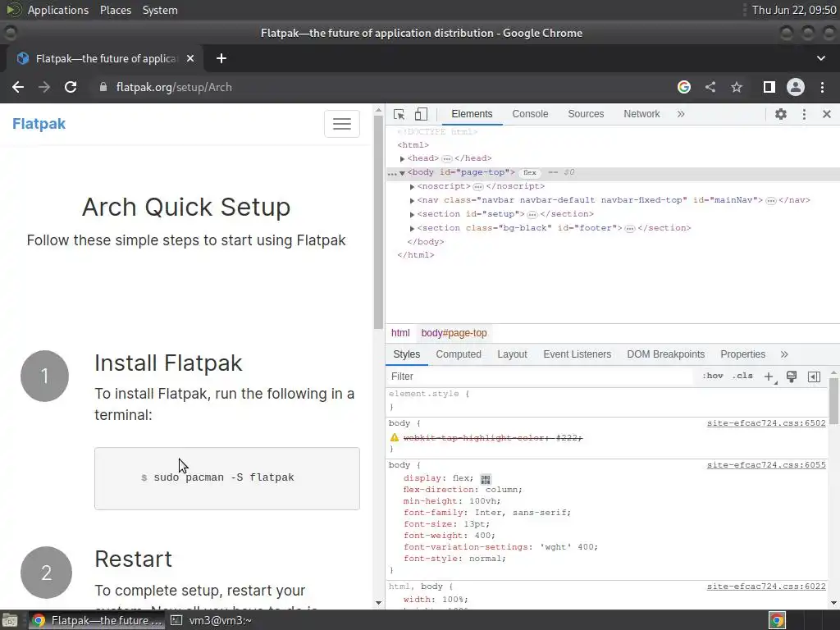Show more DevTools tabs chevron
The image size is (840, 630).
680,114
